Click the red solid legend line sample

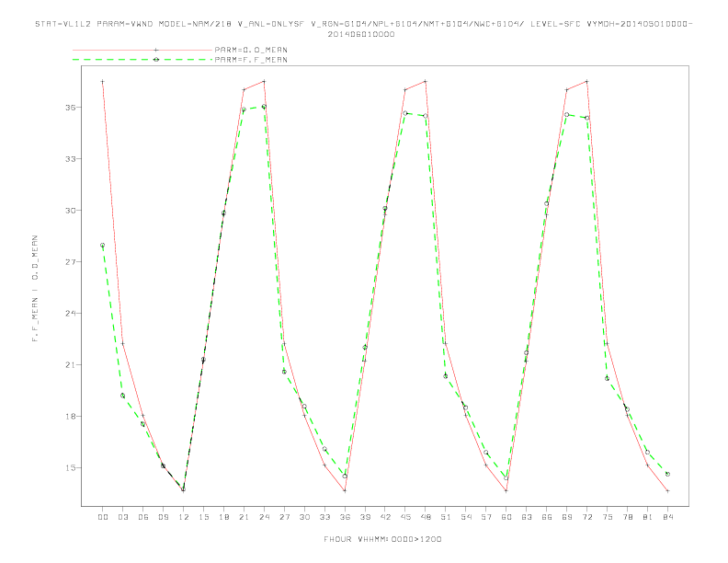click(142, 50)
